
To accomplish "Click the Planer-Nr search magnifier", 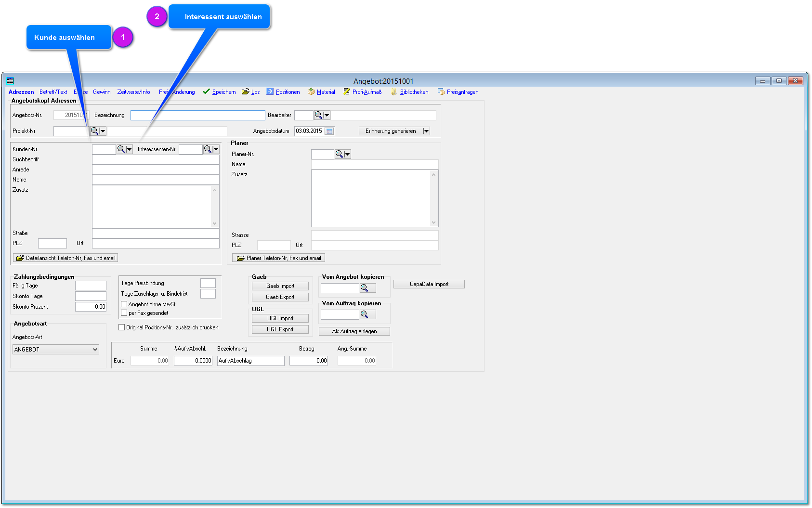I will click(339, 154).
